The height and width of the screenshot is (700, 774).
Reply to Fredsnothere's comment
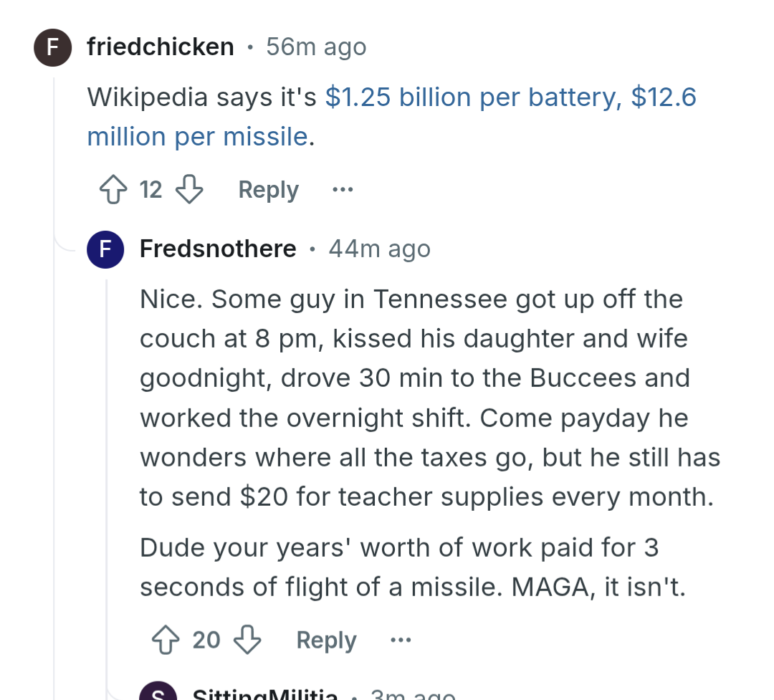(326, 640)
